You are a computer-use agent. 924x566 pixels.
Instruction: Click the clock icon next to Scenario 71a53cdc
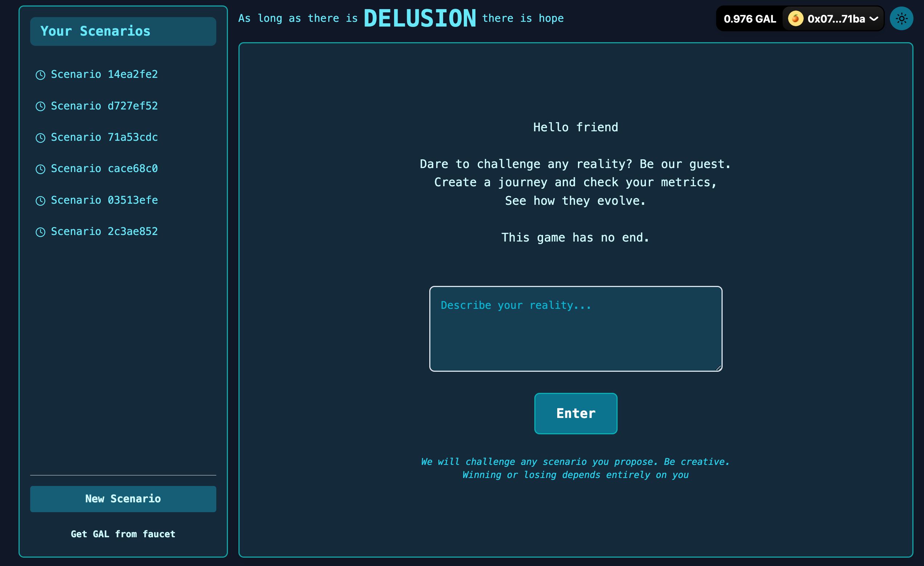(41, 137)
